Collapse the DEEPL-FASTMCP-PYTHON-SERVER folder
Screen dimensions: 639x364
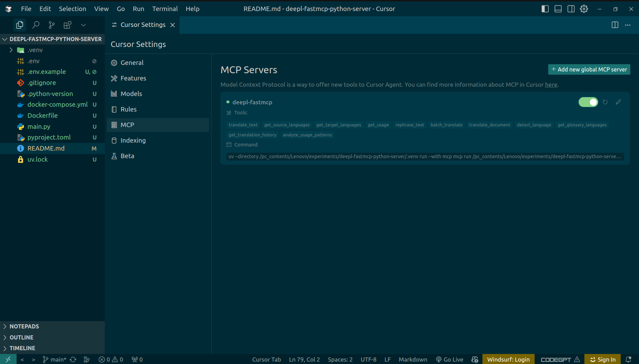click(x=5, y=39)
